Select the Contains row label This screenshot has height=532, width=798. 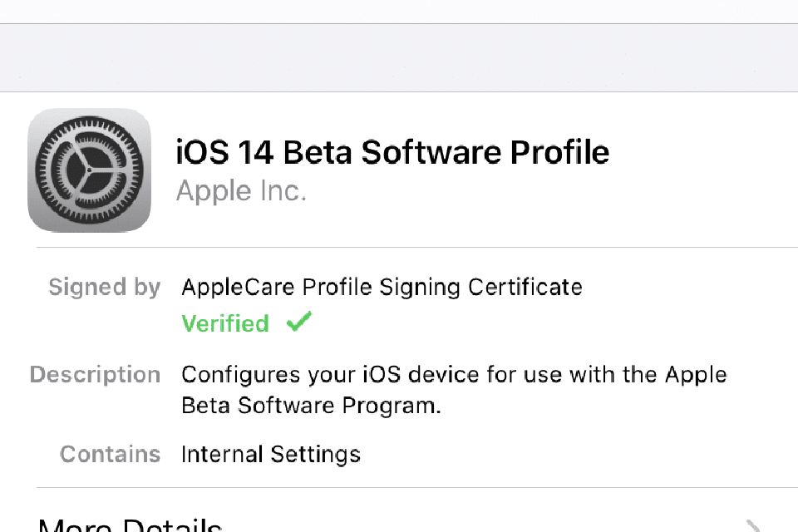point(110,454)
